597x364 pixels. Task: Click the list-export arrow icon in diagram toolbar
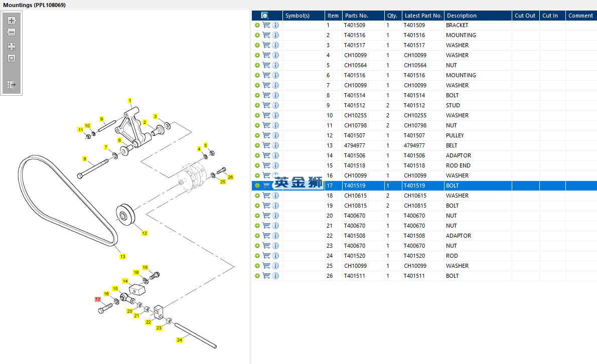(x=12, y=84)
